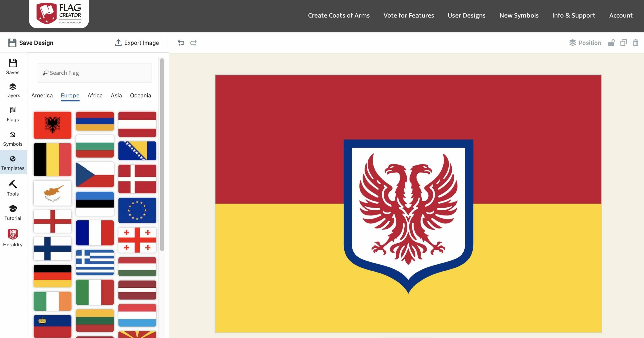Select the Lithuania flag template
This screenshot has height=338, width=644.
point(95,321)
